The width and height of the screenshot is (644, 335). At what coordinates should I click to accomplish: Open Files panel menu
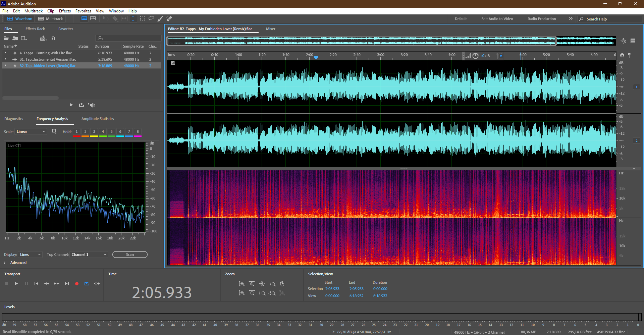click(17, 29)
